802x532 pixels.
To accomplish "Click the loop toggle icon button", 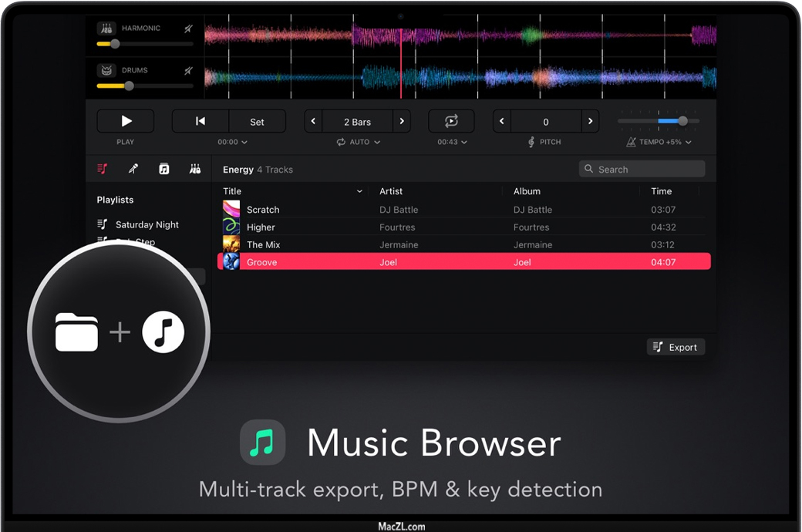I will point(451,121).
